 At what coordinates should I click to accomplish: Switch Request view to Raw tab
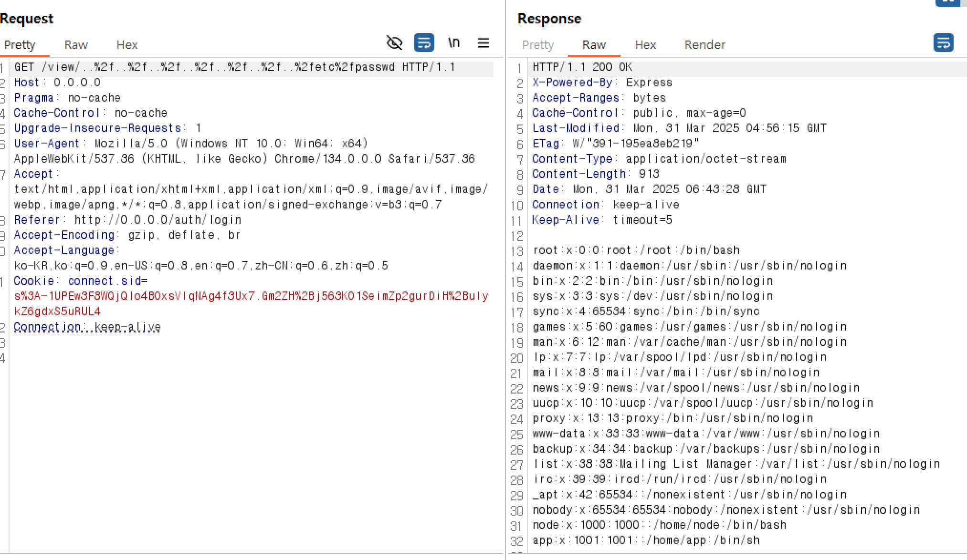(x=75, y=45)
